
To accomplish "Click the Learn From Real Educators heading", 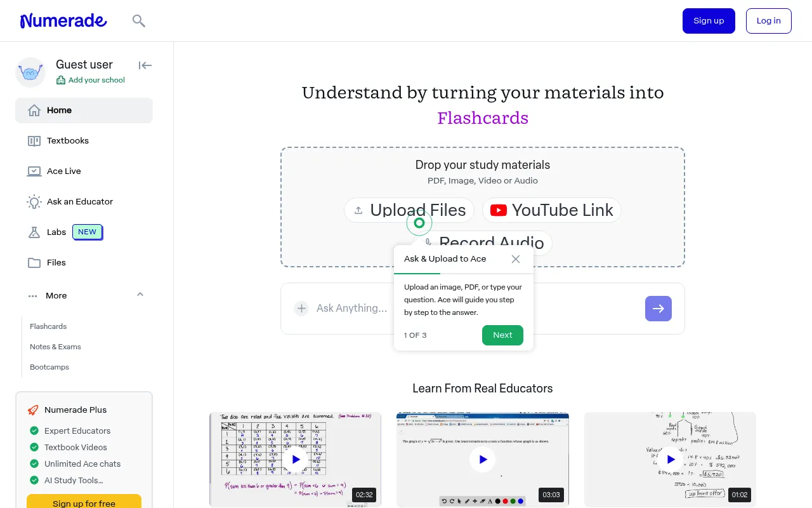I will [x=483, y=389].
